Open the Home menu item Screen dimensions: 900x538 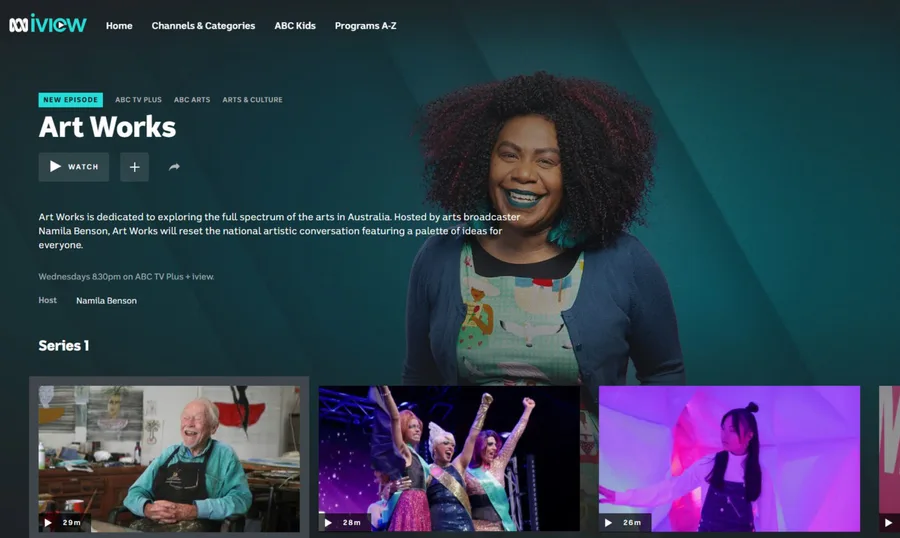tap(119, 26)
